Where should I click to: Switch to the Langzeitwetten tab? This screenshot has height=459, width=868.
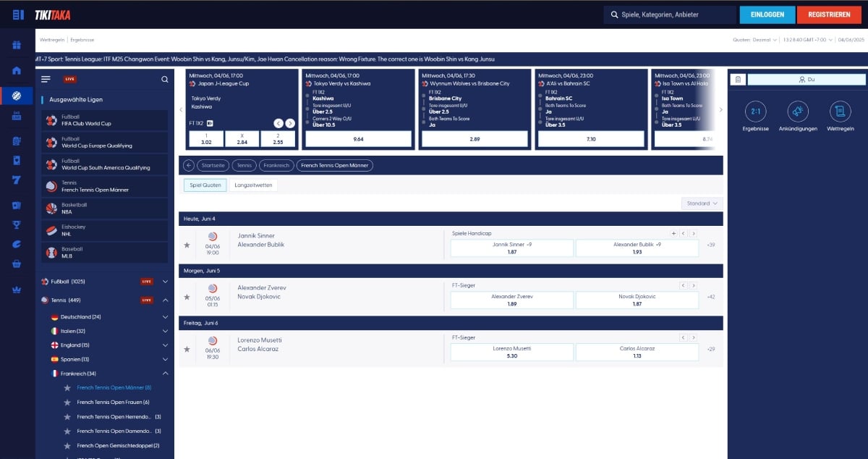(x=253, y=186)
